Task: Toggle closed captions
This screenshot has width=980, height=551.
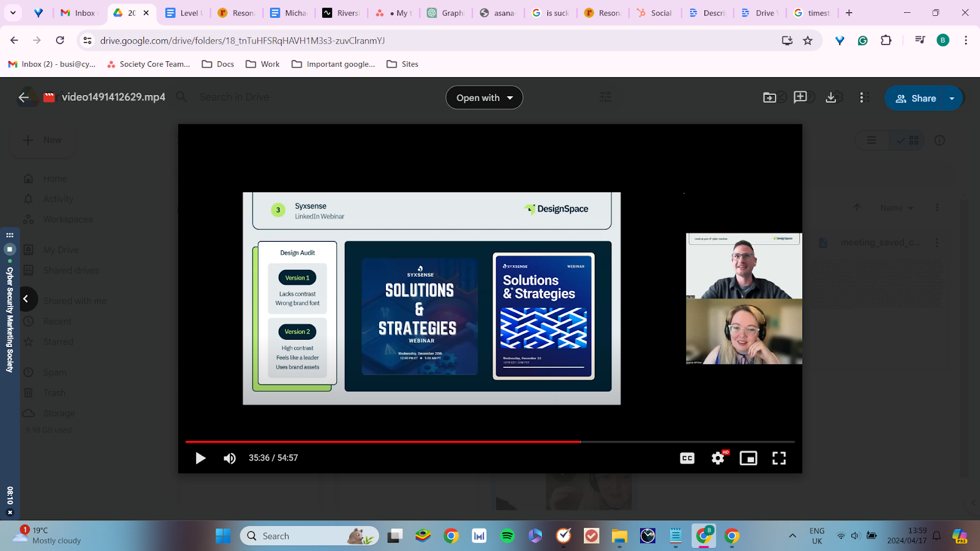Action: pyautogui.click(x=687, y=458)
